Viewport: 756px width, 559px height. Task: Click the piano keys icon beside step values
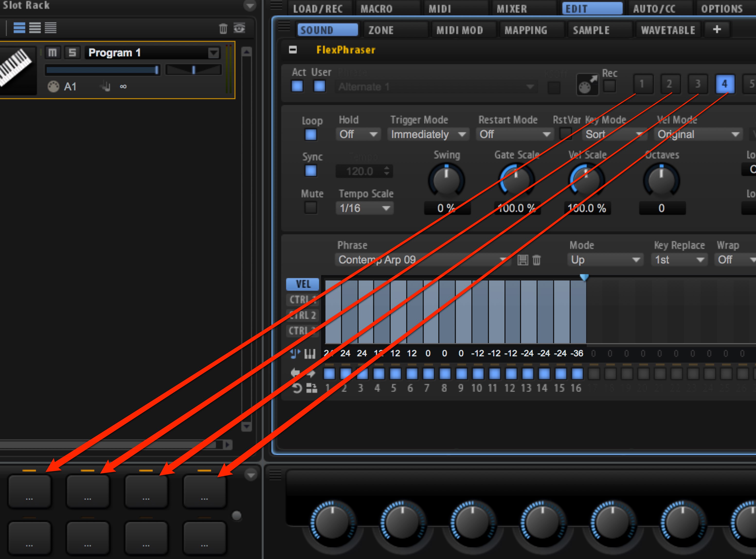coord(310,354)
